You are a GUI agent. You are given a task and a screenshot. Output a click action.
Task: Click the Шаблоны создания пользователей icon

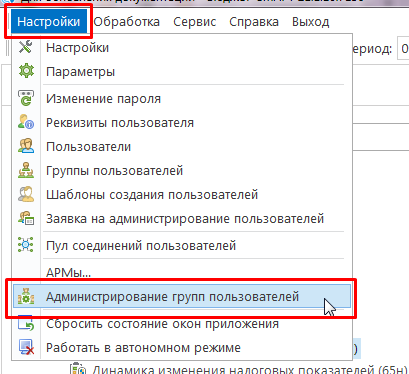pyautogui.click(x=26, y=194)
